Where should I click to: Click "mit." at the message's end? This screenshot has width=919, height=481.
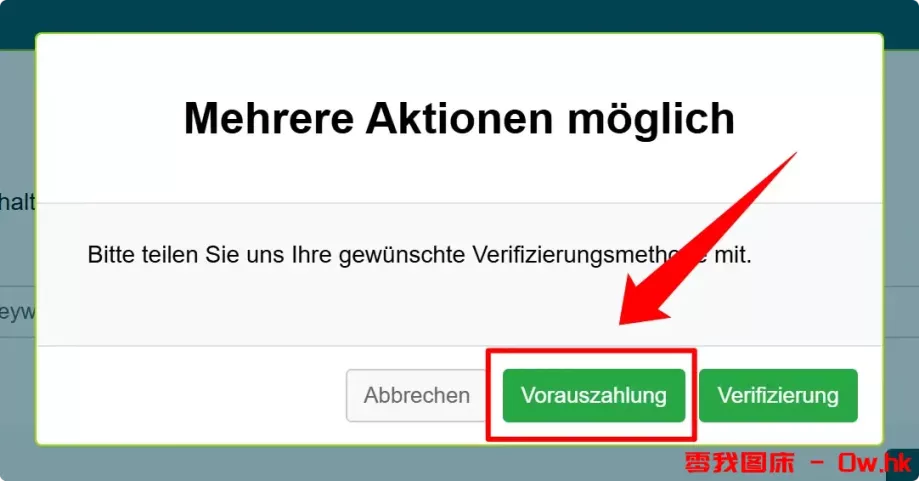733,255
